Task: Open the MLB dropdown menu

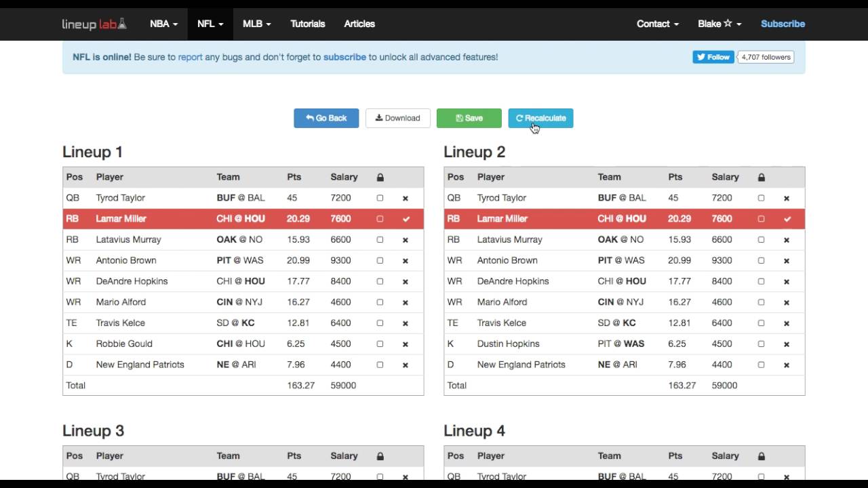Action: [256, 24]
